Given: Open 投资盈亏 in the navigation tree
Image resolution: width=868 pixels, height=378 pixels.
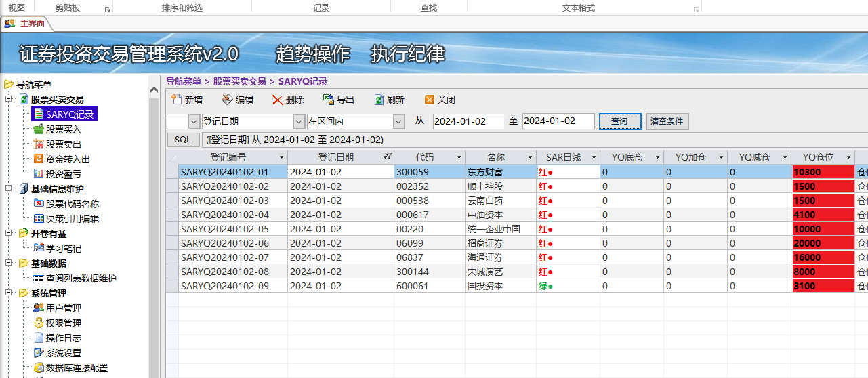Looking at the screenshot, I should 57,174.
